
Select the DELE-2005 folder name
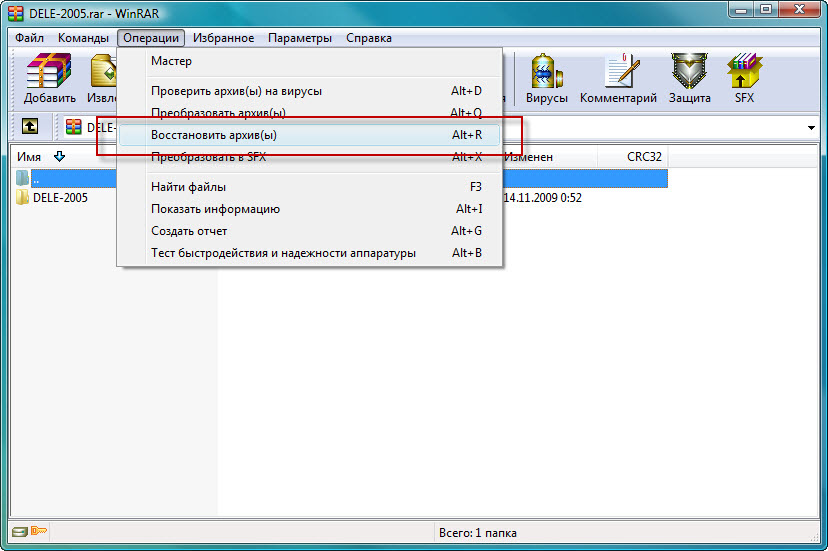click(x=60, y=198)
